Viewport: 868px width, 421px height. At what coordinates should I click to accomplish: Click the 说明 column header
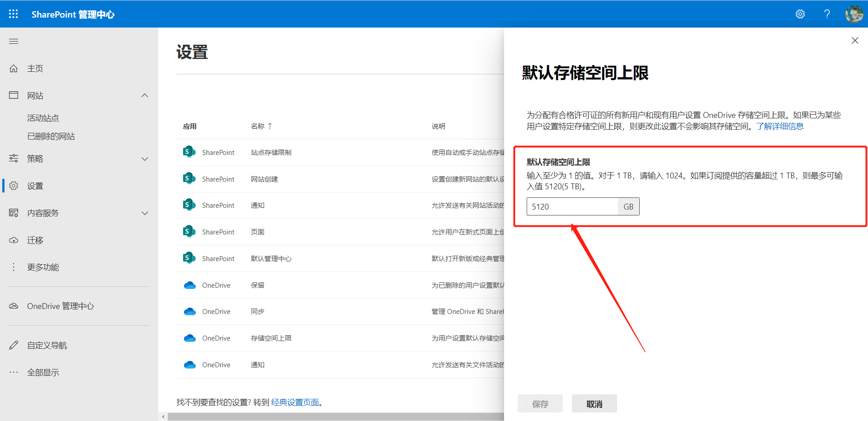tap(439, 126)
